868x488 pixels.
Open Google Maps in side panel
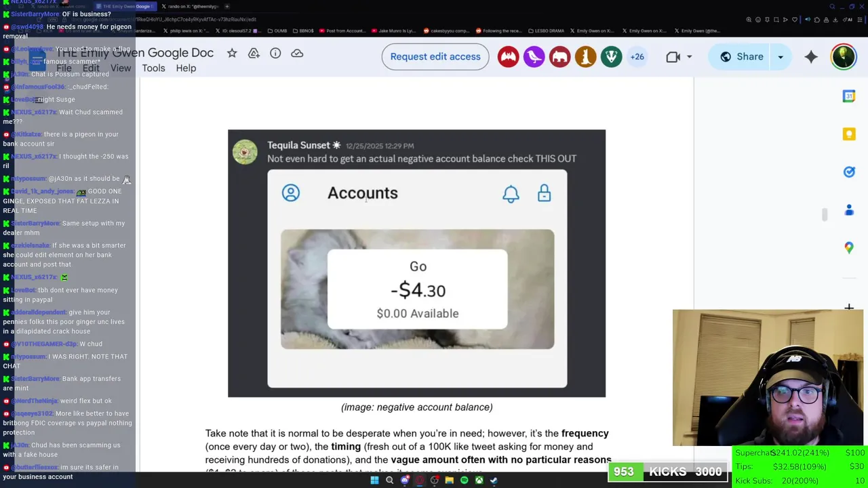tap(849, 248)
